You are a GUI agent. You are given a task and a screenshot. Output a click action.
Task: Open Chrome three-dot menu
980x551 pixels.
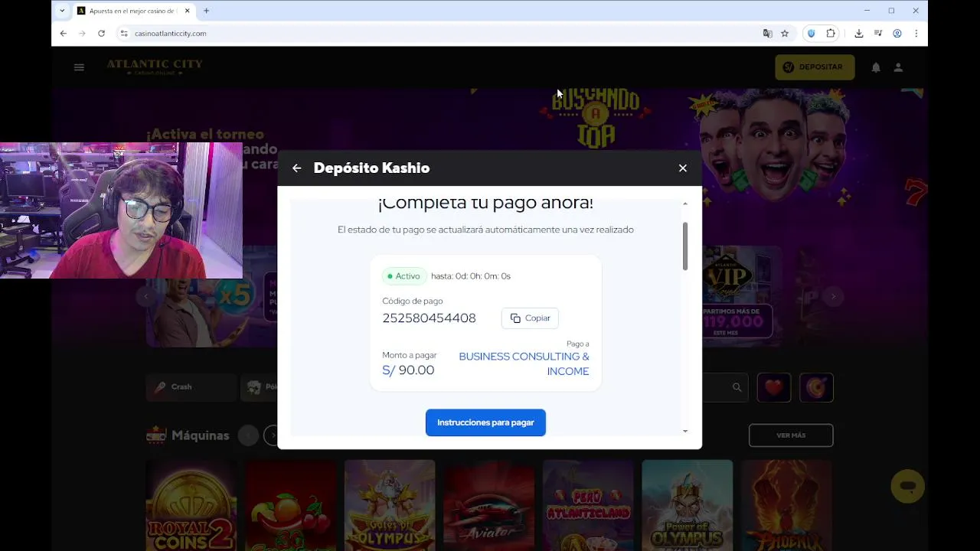(x=916, y=34)
